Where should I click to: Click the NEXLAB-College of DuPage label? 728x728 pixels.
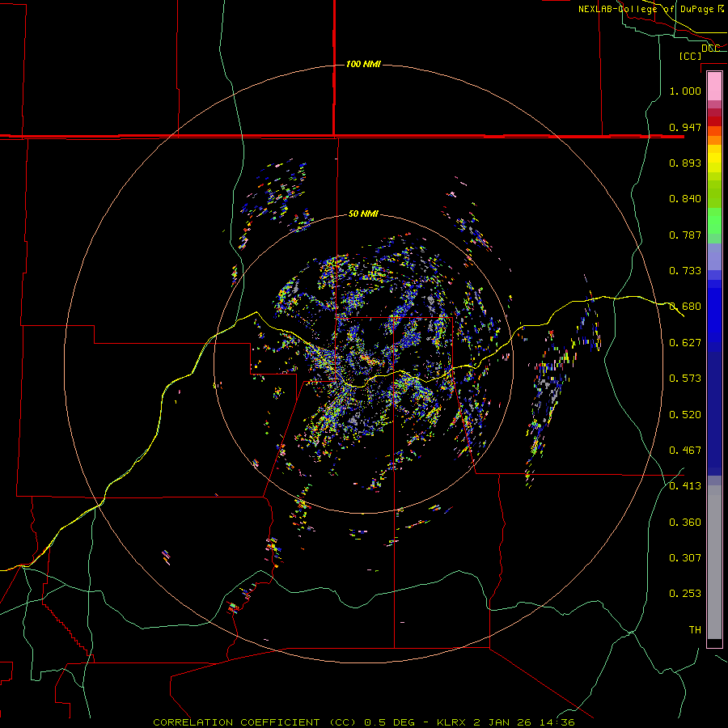pyautogui.click(x=650, y=9)
